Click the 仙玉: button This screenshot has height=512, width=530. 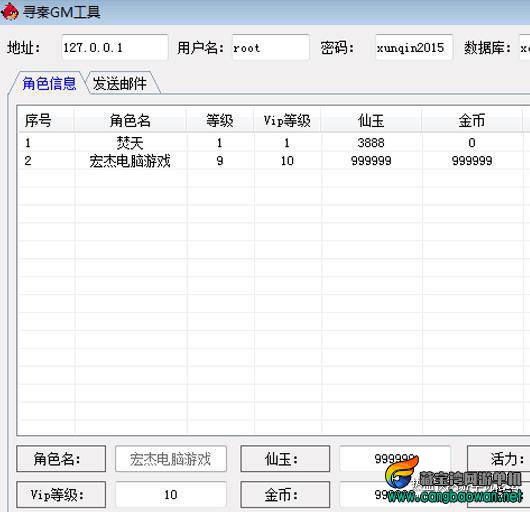285,459
